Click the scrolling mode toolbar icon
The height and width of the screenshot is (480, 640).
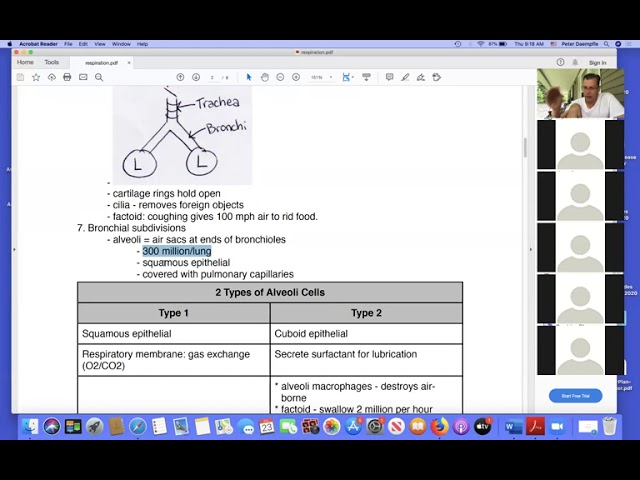(366, 77)
